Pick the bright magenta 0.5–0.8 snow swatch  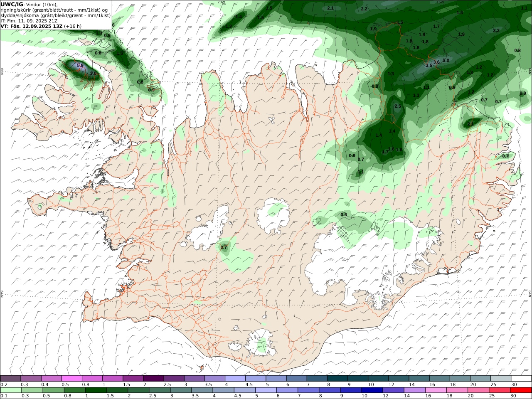pyautogui.click(x=72, y=378)
